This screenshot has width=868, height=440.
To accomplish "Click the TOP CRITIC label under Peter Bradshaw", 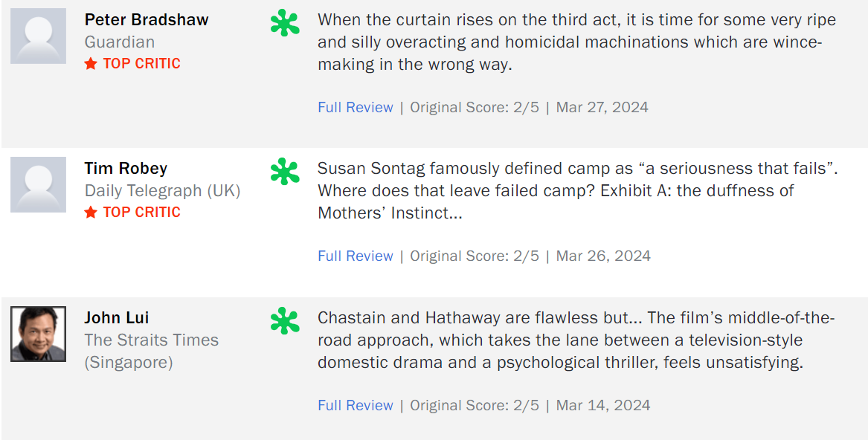I will 142,64.
